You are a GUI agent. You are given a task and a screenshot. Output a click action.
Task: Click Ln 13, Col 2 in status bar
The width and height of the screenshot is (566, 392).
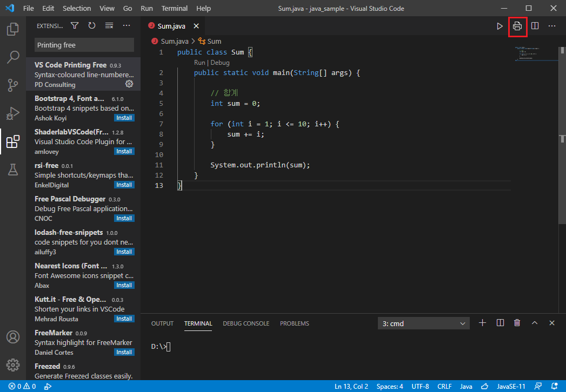tap(351, 386)
